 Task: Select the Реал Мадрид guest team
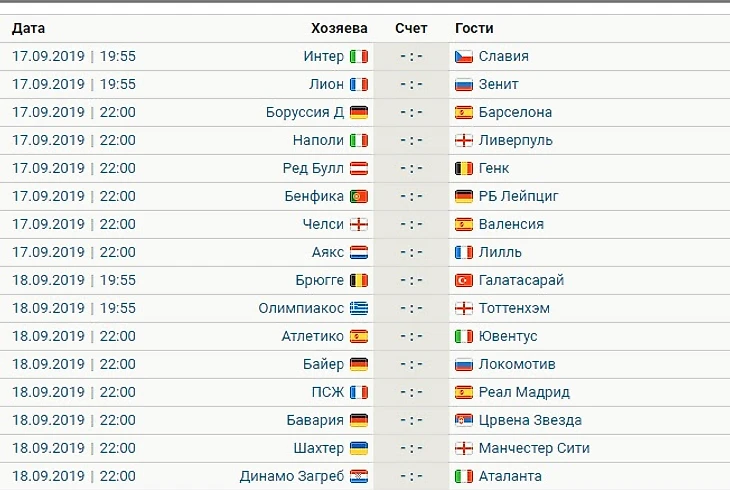tap(523, 393)
